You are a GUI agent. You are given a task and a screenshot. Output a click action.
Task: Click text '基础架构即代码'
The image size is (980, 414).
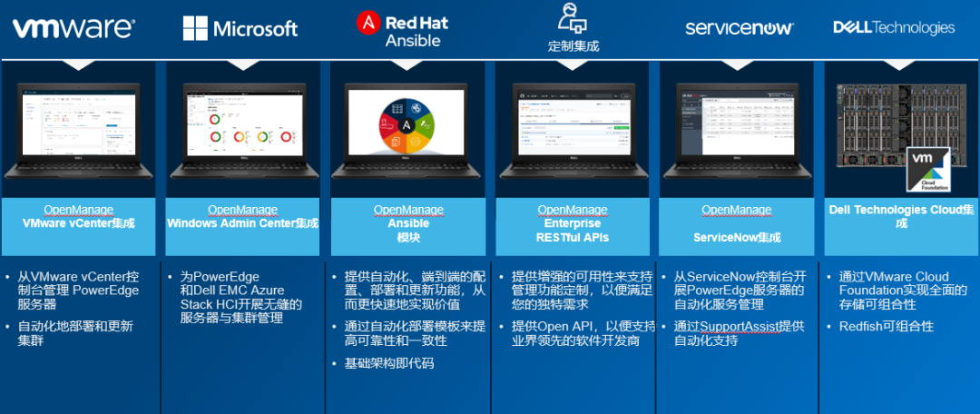tap(388, 363)
